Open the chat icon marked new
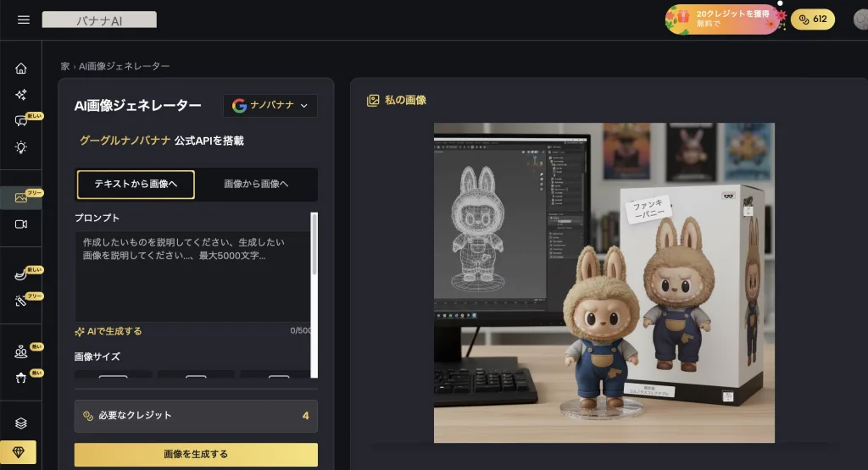Screen dimensions: 868x470 [21, 121]
